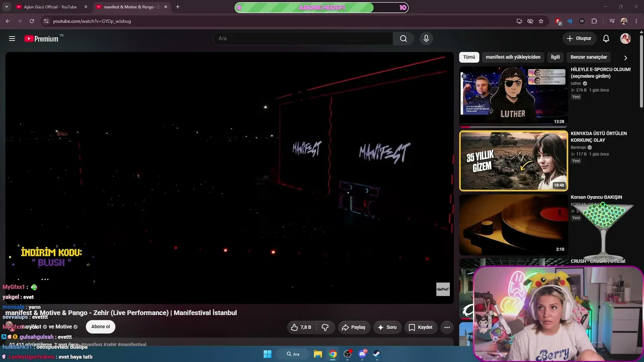Screen dimensions: 644x362
Task: Click the media control toolbar icon
Action: coord(612,21)
